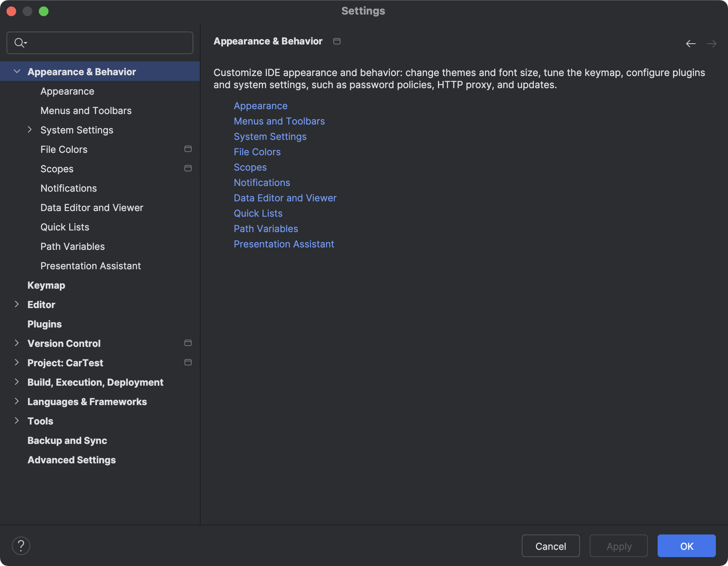Screen dimensions: 728x566
Task: Open Path Variables via its blue link
Action: (x=266, y=228)
